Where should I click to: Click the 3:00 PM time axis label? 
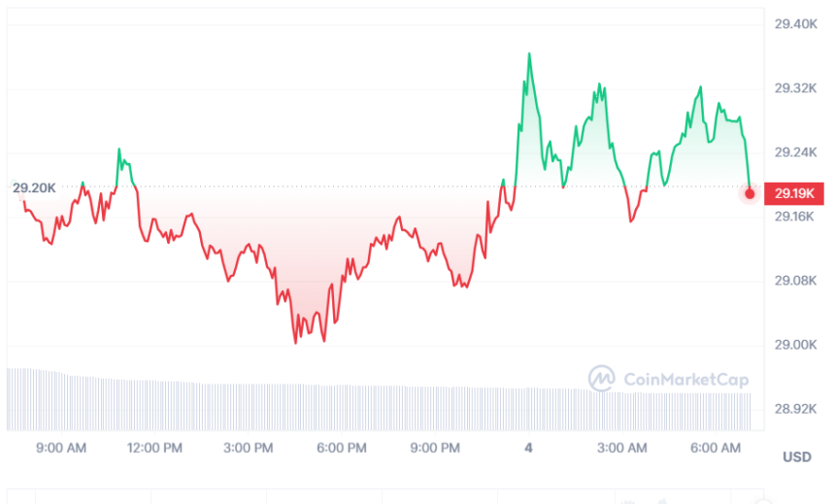249,448
